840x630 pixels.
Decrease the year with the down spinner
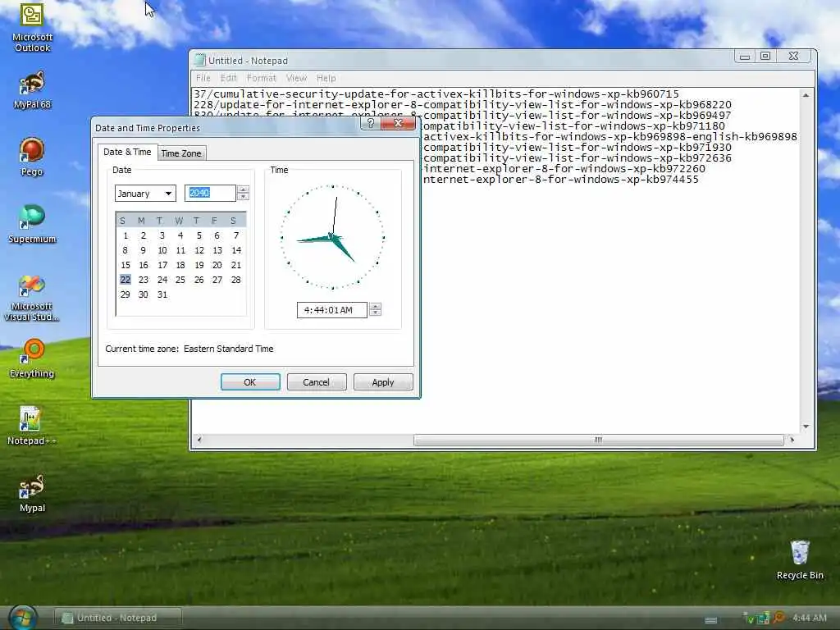(243, 197)
